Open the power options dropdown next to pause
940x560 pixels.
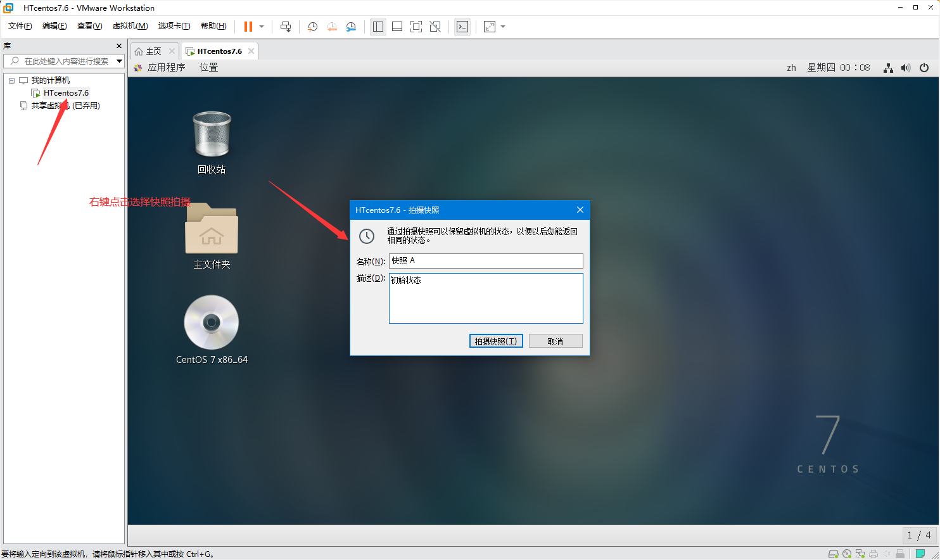[262, 27]
